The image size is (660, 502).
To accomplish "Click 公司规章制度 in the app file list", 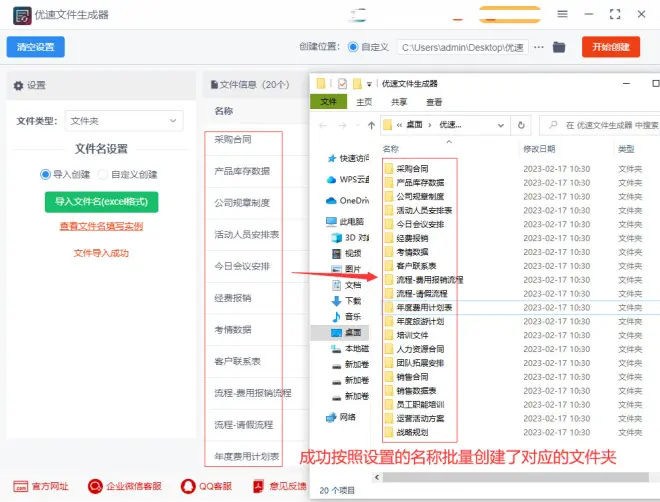I will point(242,203).
